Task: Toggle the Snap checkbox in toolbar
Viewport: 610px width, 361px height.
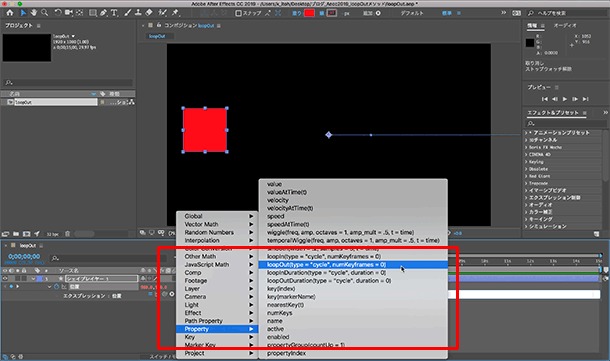Action: pyautogui.click(x=238, y=13)
